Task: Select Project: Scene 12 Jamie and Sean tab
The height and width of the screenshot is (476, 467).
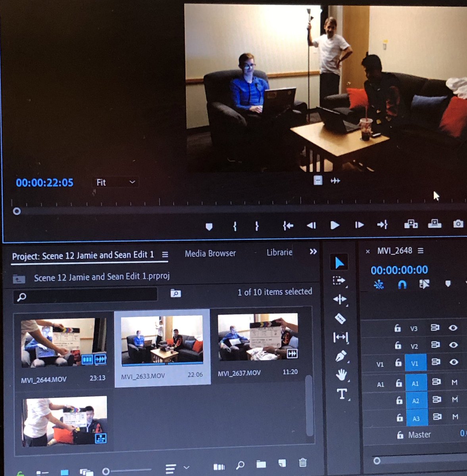Action: point(83,255)
